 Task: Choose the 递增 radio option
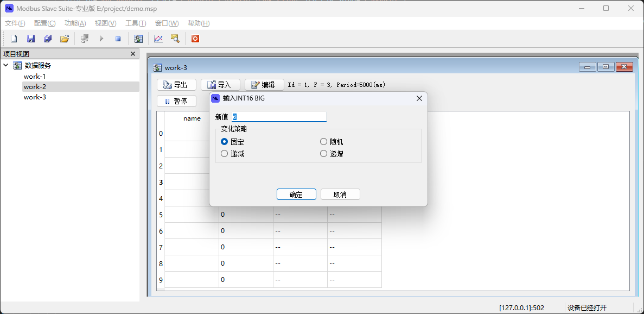pos(324,154)
